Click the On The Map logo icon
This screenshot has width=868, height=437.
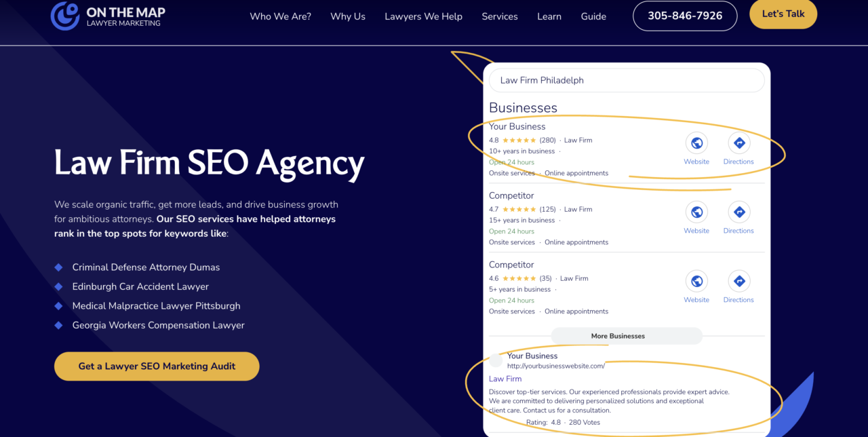(x=65, y=16)
